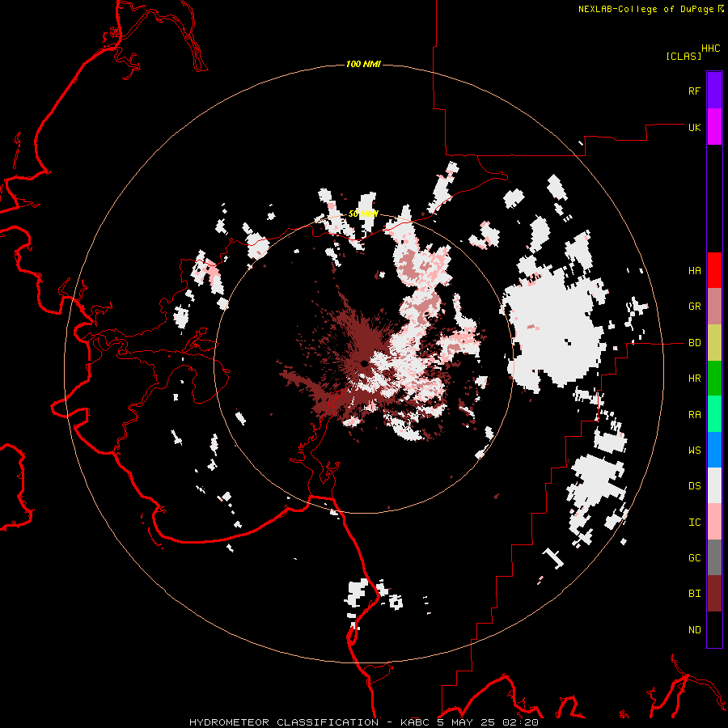This screenshot has height=728, width=728.
Task: Click the HA red legend swatch
Action: [x=714, y=270]
